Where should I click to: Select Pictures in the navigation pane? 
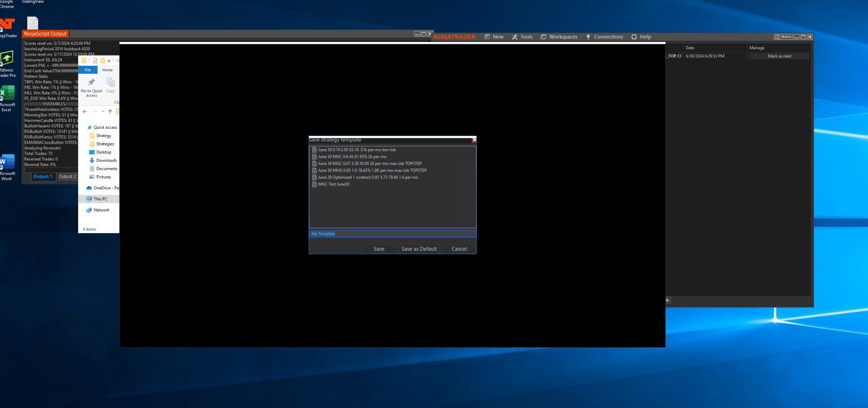pos(100,177)
